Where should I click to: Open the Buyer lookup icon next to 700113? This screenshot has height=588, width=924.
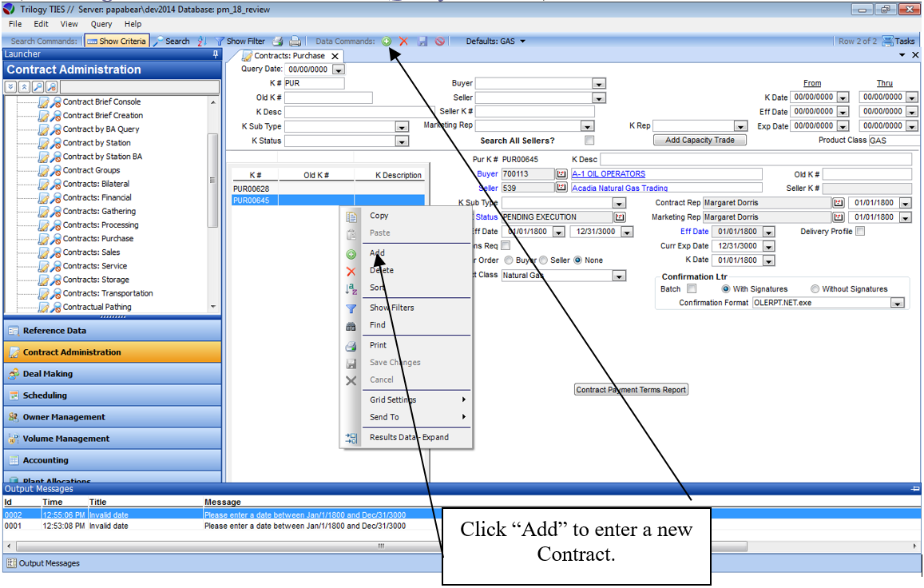point(561,174)
